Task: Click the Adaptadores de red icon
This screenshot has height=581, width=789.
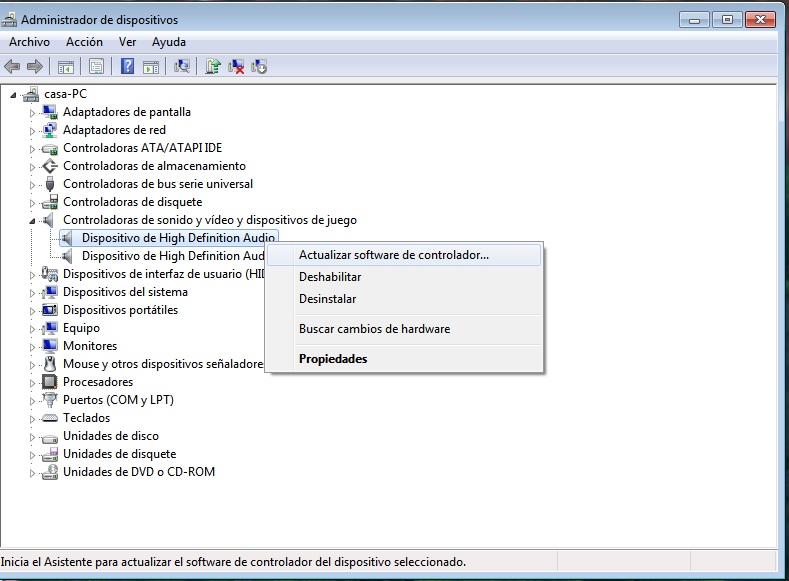Action: (x=49, y=130)
